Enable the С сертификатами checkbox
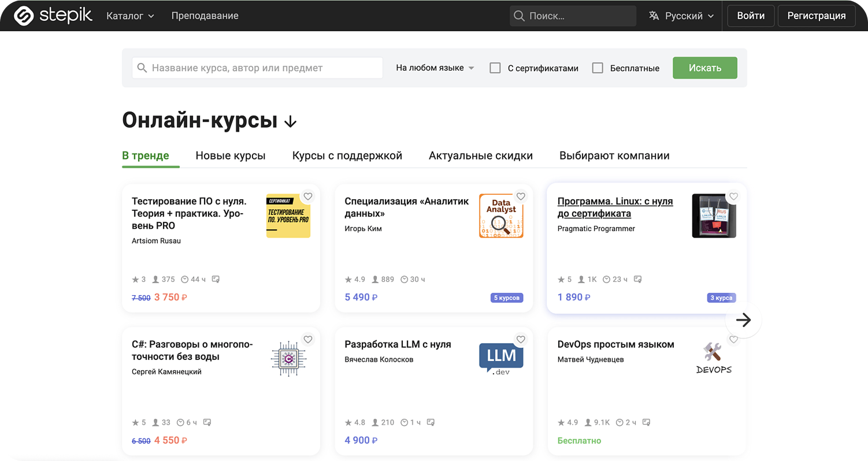The image size is (868, 461). point(495,68)
